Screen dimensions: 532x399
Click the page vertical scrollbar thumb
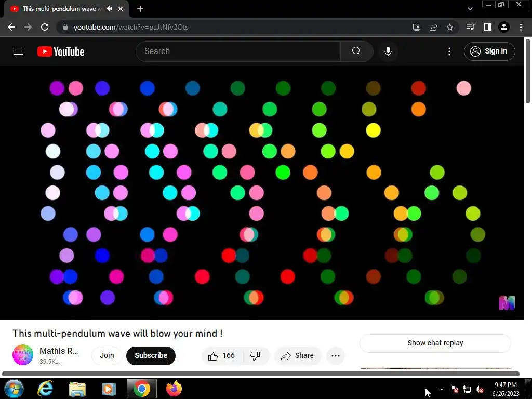click(x=528, y=71)
